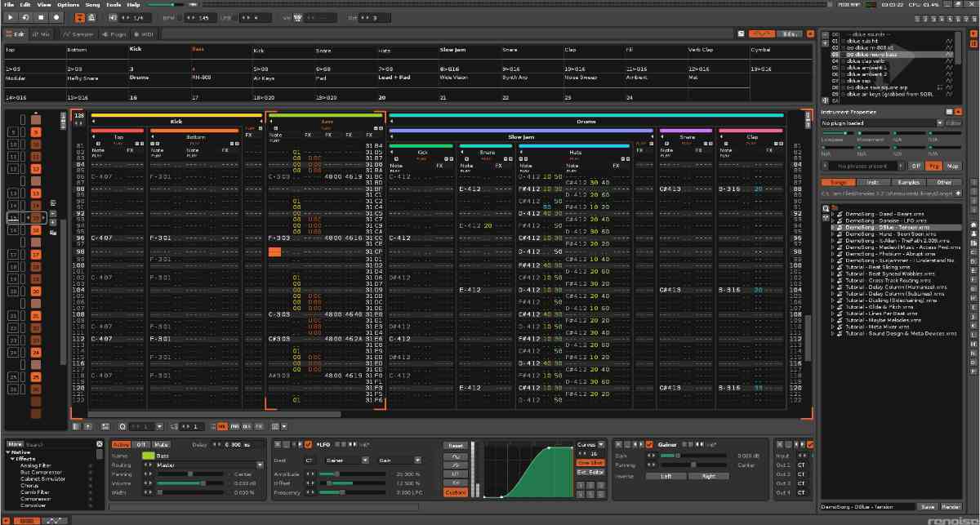Viewport: 980px width, 525px height.
Task: Open the Instr. browser tab
Action: point(873,182)
